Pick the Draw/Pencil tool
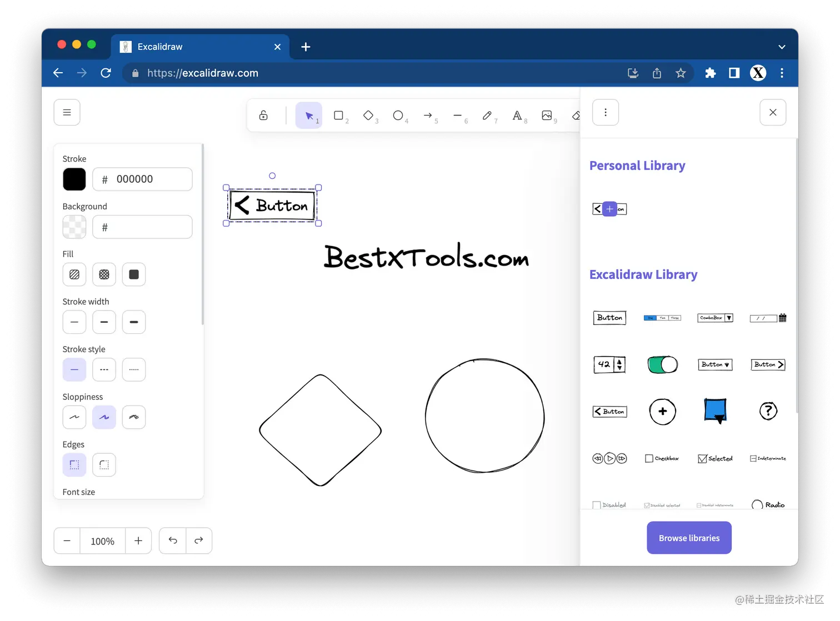 click(488, 115)
